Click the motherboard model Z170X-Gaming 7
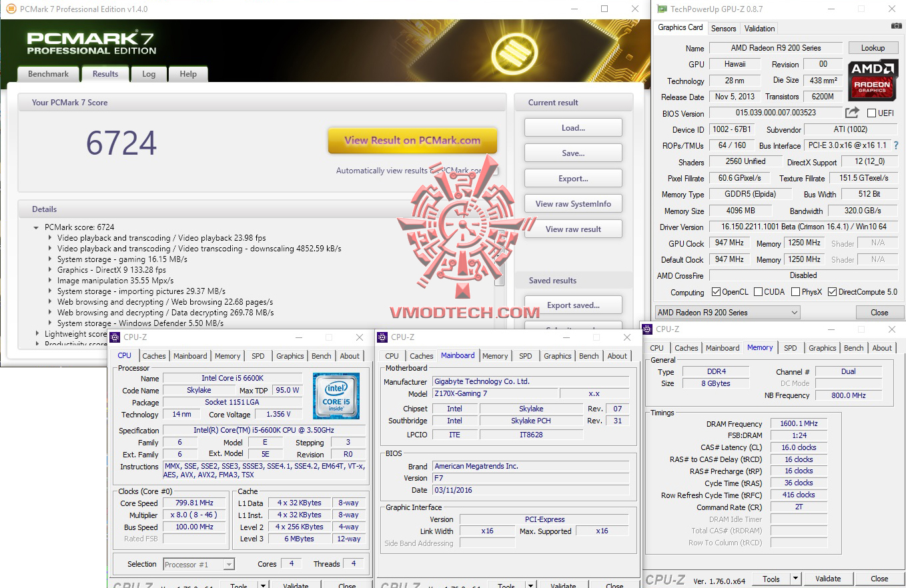 [x=494, y=394]
